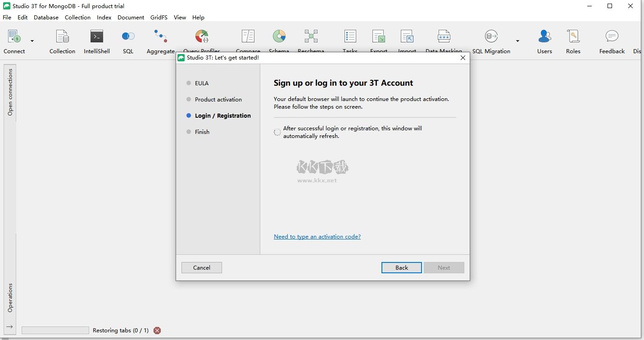This screenshot has height=340, width=644.
Task: Open the Database menu
Action: pyautogui.click(x=46, y=18)
